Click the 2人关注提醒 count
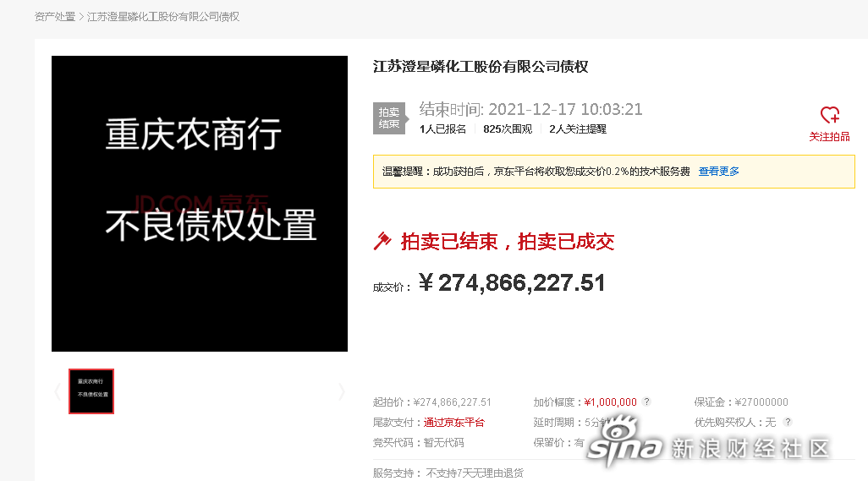The height and width of the screenshot is (481, 868). (578, 128)
